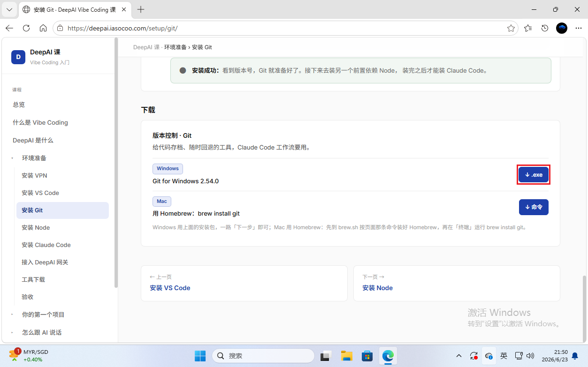Open a new browser tab
This screenshot has height=367, width=588.
point(141,9)
